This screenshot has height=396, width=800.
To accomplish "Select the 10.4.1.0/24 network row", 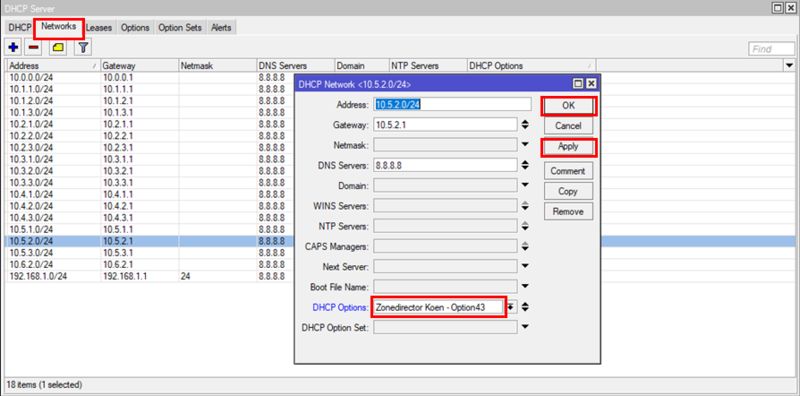I will [149, 194].
